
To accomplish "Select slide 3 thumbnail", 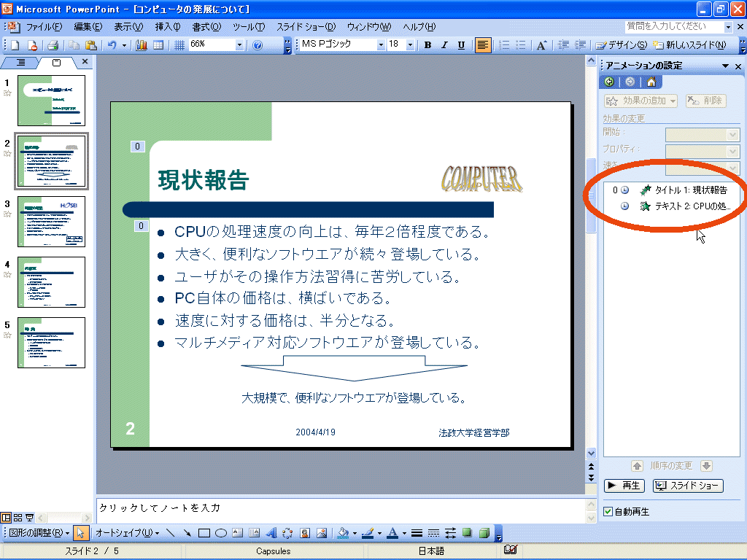I will [52, 222].
